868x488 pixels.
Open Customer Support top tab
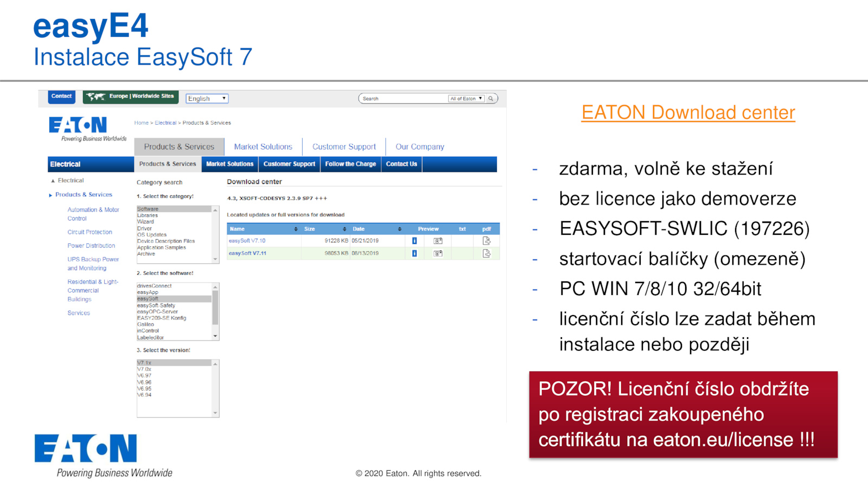tap(344, 147)
